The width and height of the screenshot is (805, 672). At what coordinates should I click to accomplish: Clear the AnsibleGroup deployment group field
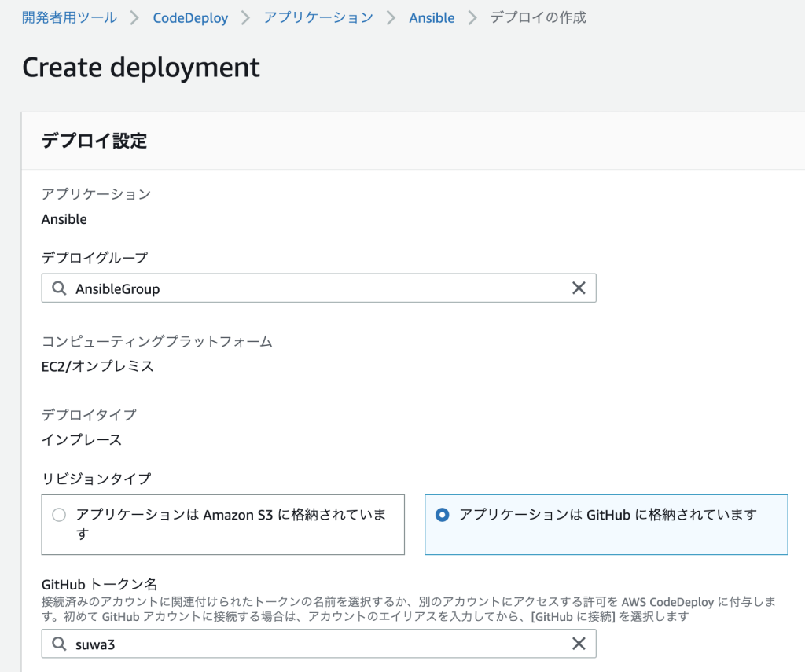pyautogui.click(x=579, y=288)
